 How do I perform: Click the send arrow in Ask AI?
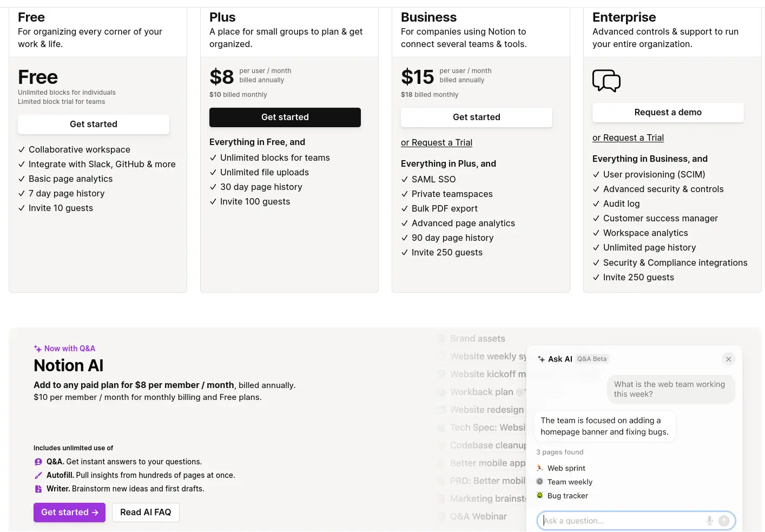(724, 521)
